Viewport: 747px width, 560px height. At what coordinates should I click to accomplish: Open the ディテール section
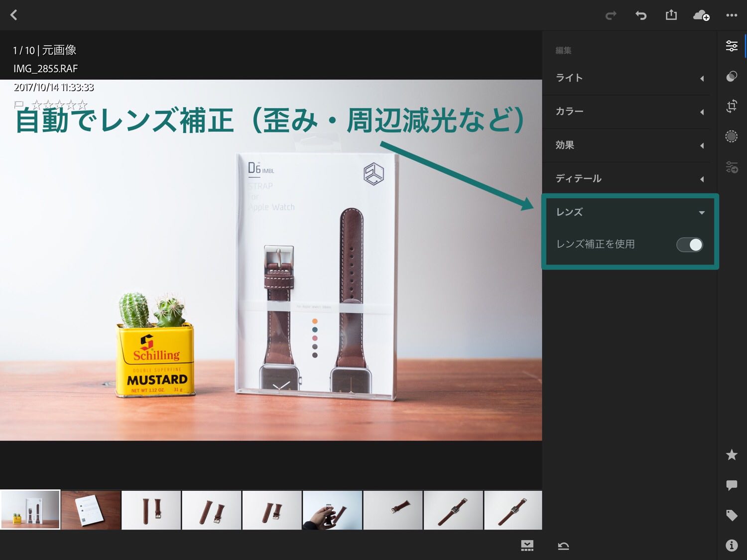(x=629, y=179)
